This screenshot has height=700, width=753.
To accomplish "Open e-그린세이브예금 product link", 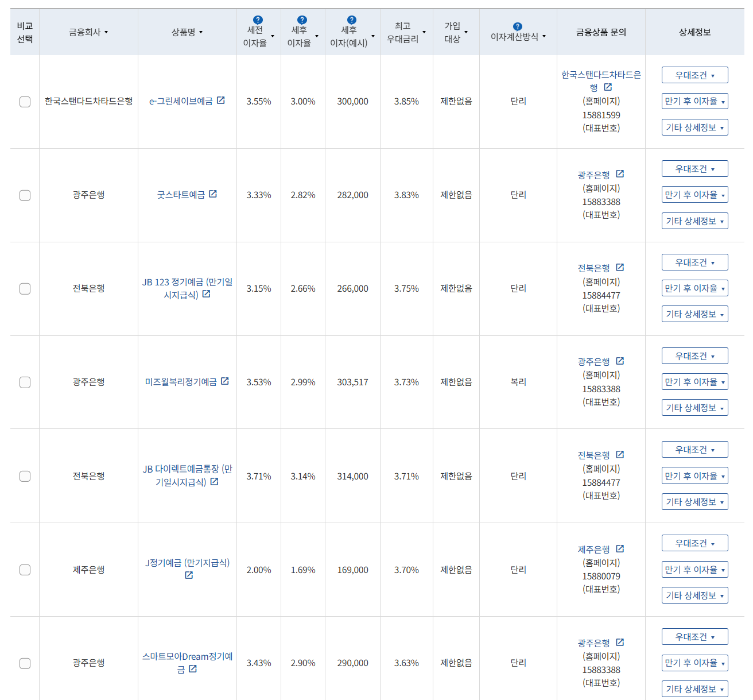I will point(181,101).
